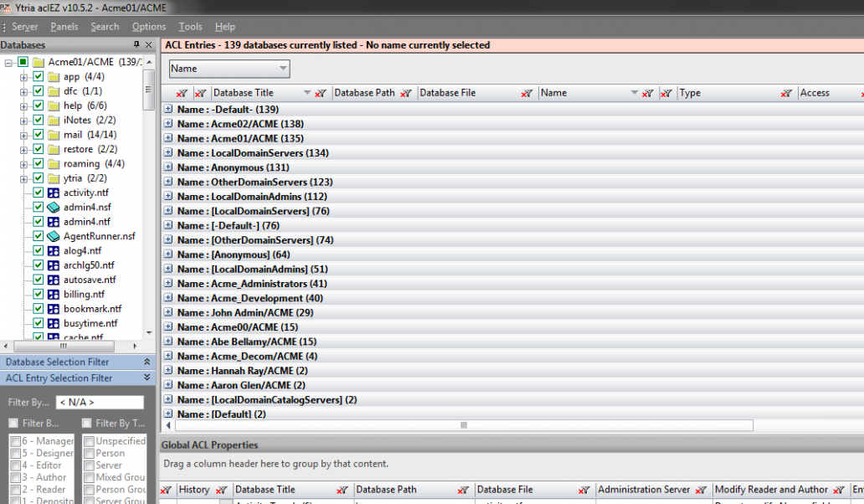The height and width of the screenshot is (504, 864).
Task: Open the Panels menu
Action: pos(64,27)
